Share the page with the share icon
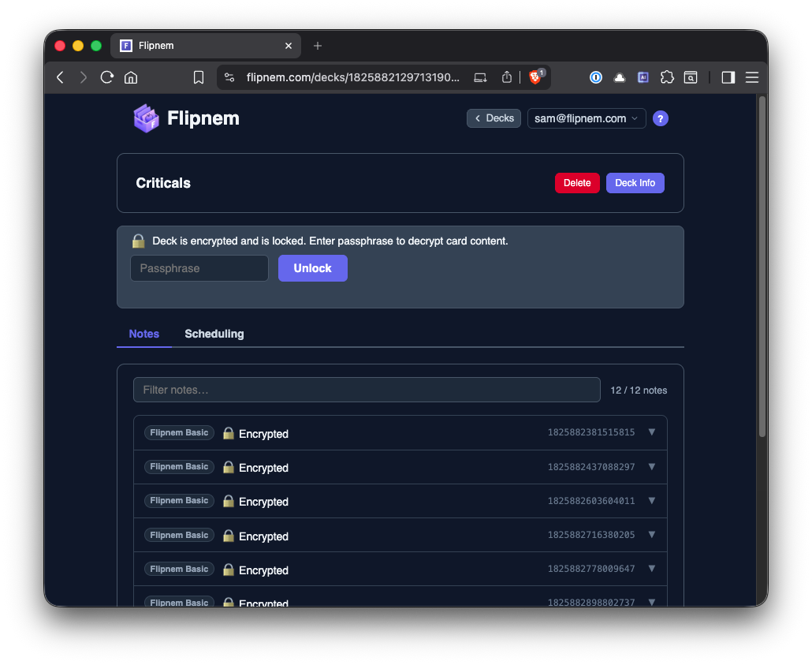812x665 pixels. 506,77
